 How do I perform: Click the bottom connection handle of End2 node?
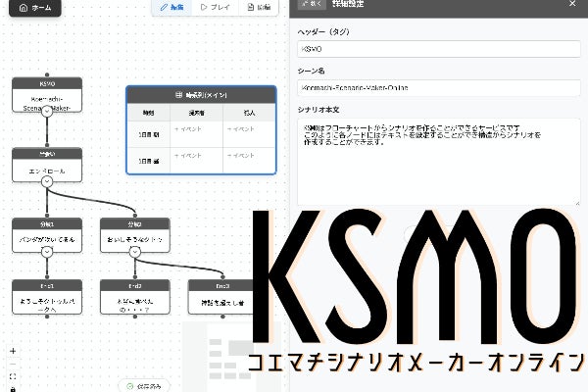(x=135, y=317)
